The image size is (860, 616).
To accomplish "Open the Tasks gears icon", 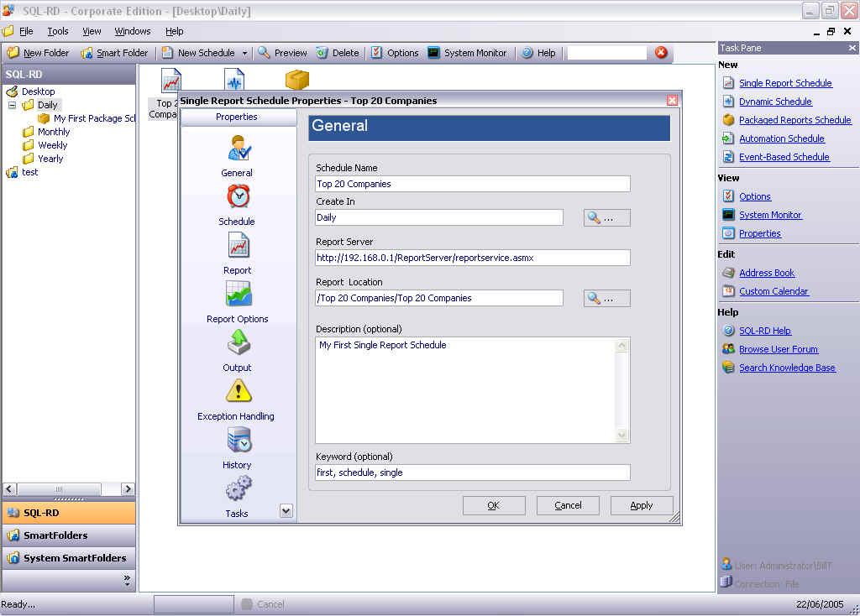I will pos(238,488).
